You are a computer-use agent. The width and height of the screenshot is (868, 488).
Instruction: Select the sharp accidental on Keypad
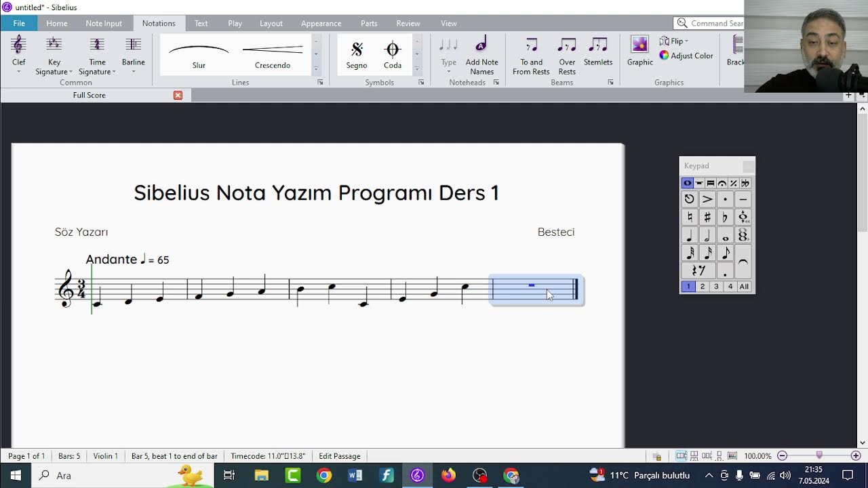(707, 217)
